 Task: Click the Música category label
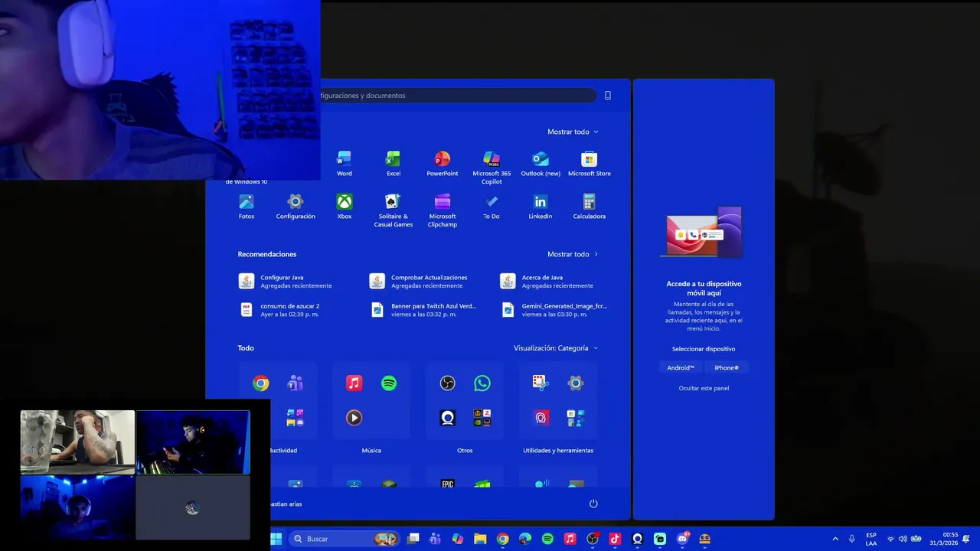371,451
